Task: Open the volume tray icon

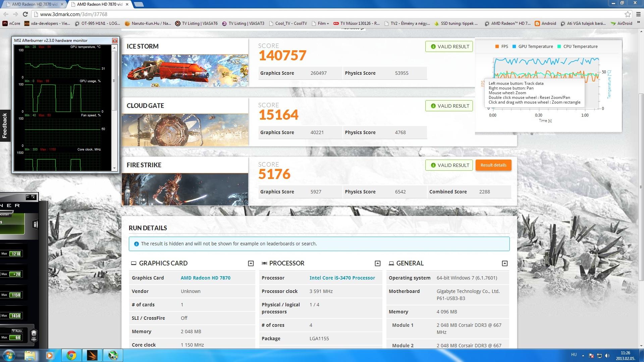Action: pos(608,356)
